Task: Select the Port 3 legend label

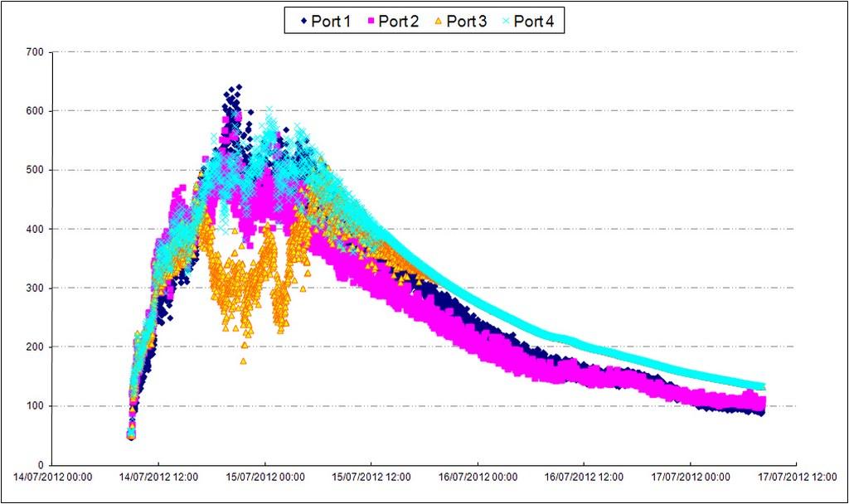Action: click(x=466, y=22)
